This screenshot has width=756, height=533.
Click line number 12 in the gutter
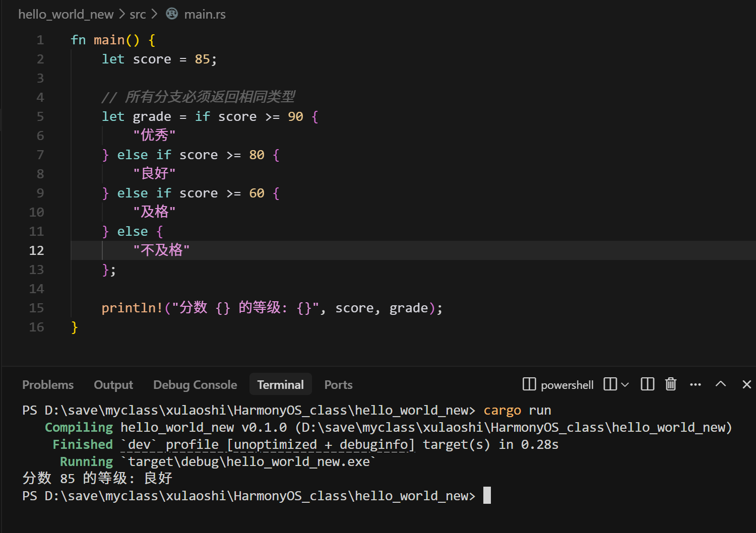tap(36, 250)
